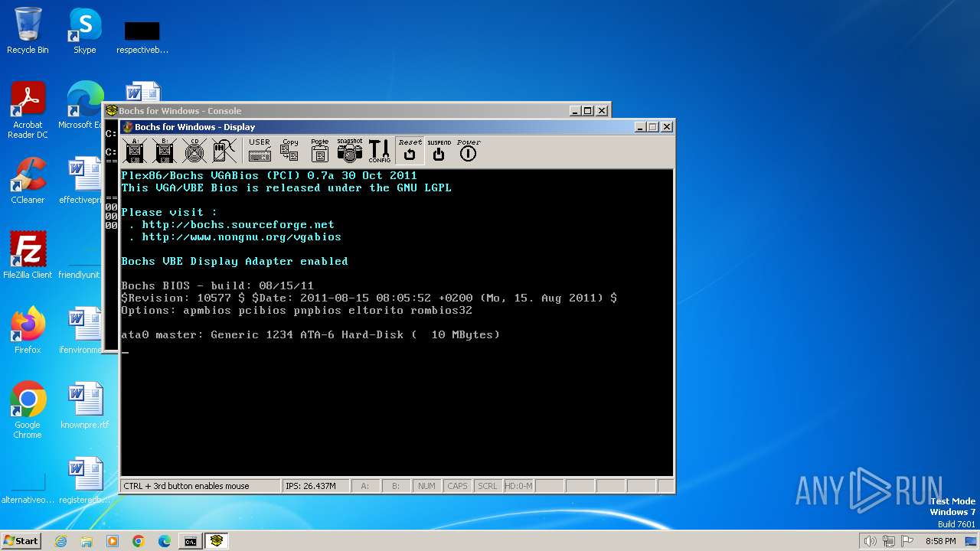Select the respectiveb... desktop file

pyautogui.click(x=142, y=37)
